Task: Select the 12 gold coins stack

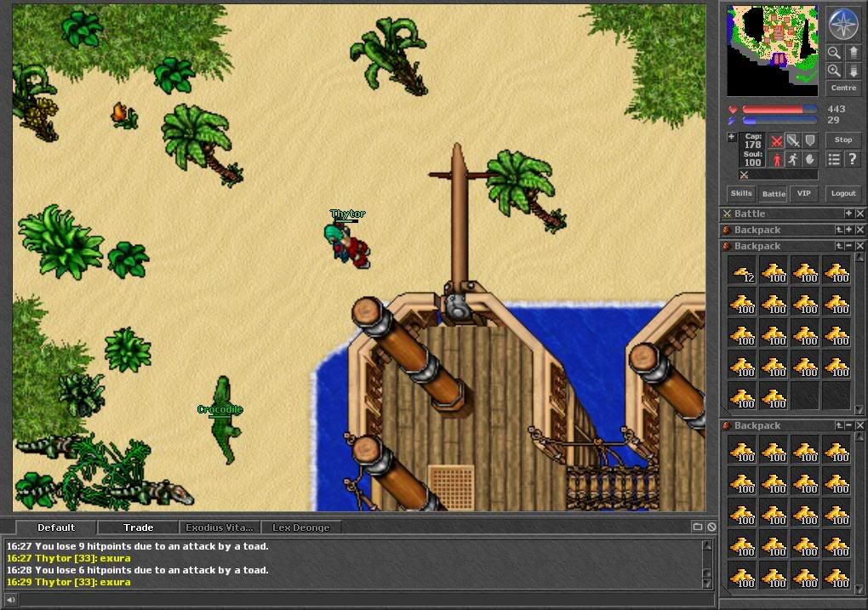Action: 742,271
